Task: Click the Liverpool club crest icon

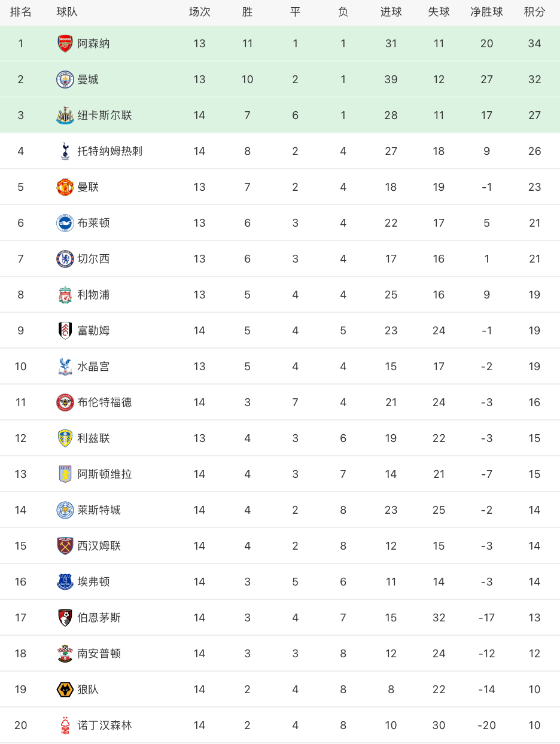Action: (x=65, y=294)
